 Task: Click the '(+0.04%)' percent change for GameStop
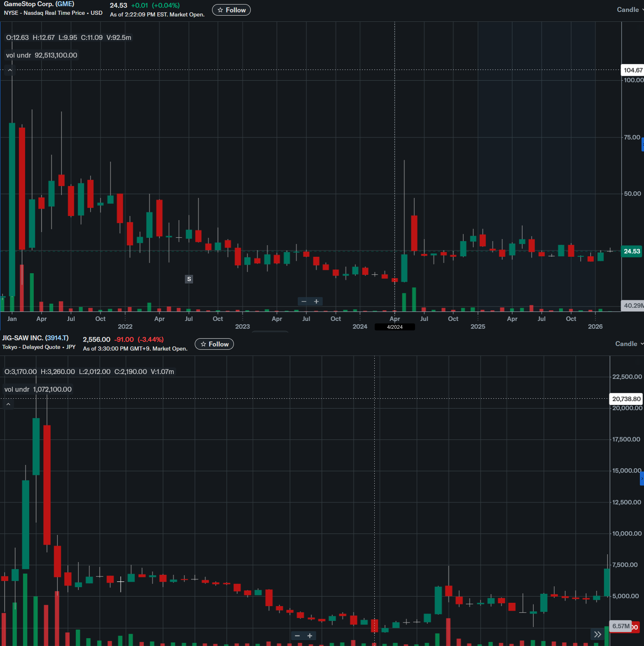(x=166, y=5)
